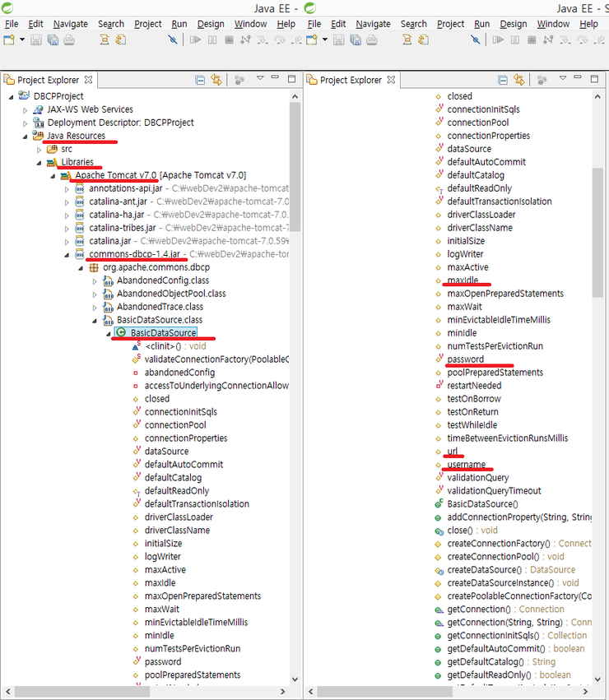Open View Menu triangle in right Project Explorer
Viewport: 609px width, 700px height.
tap(562, 79)
